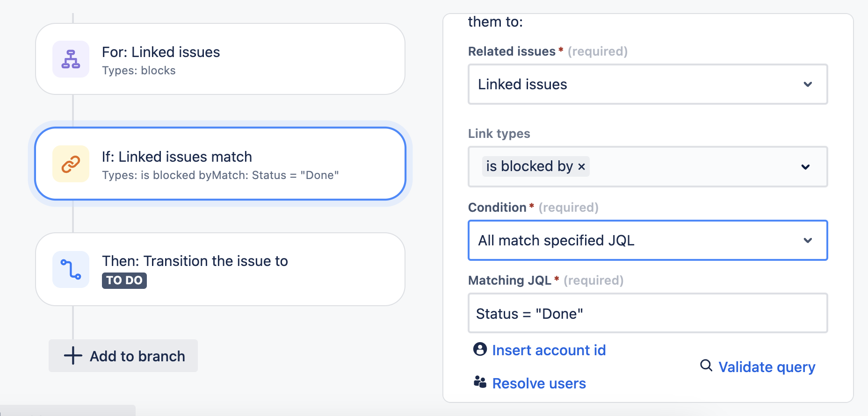
Task: Click the Validate query link
Action: tap(767, 366)
